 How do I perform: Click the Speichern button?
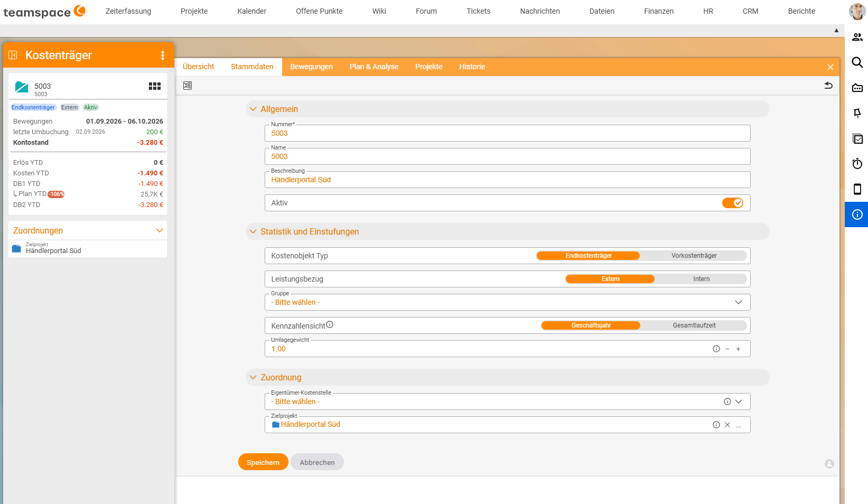(x=263, y=462)
